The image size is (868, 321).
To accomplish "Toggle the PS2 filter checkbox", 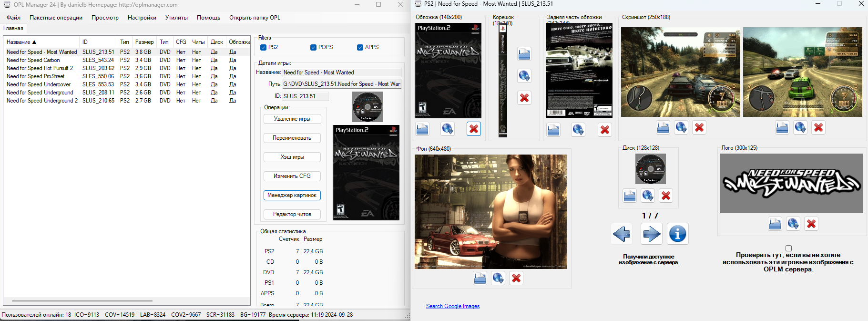I will point(263,47).
